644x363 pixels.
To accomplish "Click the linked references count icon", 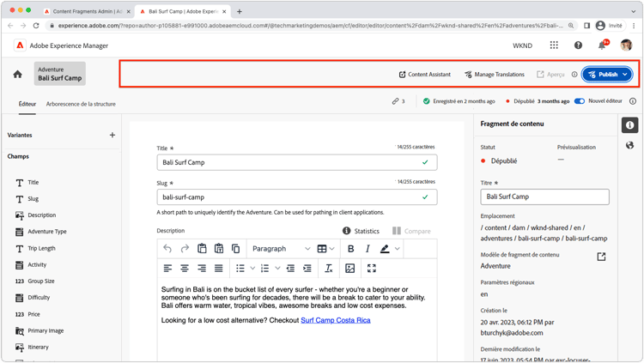I will [x=398, y=101].
